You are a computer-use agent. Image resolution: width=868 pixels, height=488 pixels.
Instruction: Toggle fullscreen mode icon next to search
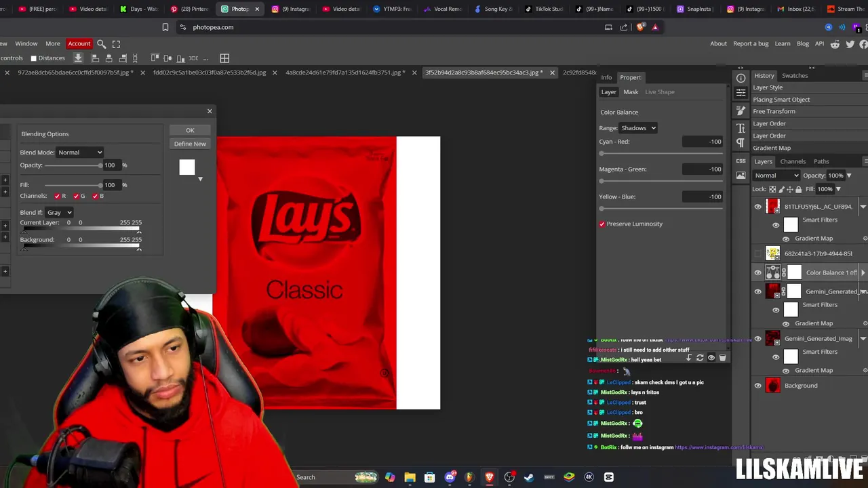tap(116, 44)
